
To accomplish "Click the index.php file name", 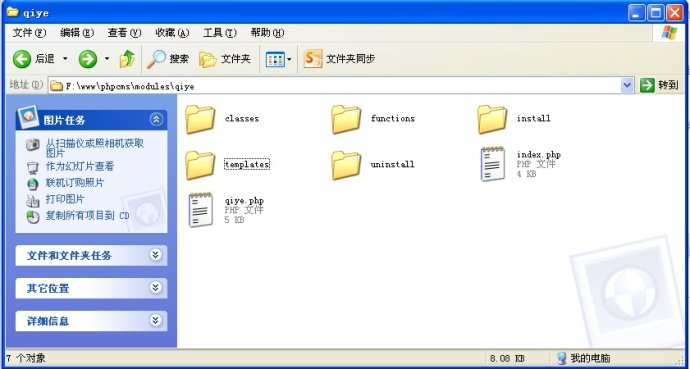I will (539, 154).
